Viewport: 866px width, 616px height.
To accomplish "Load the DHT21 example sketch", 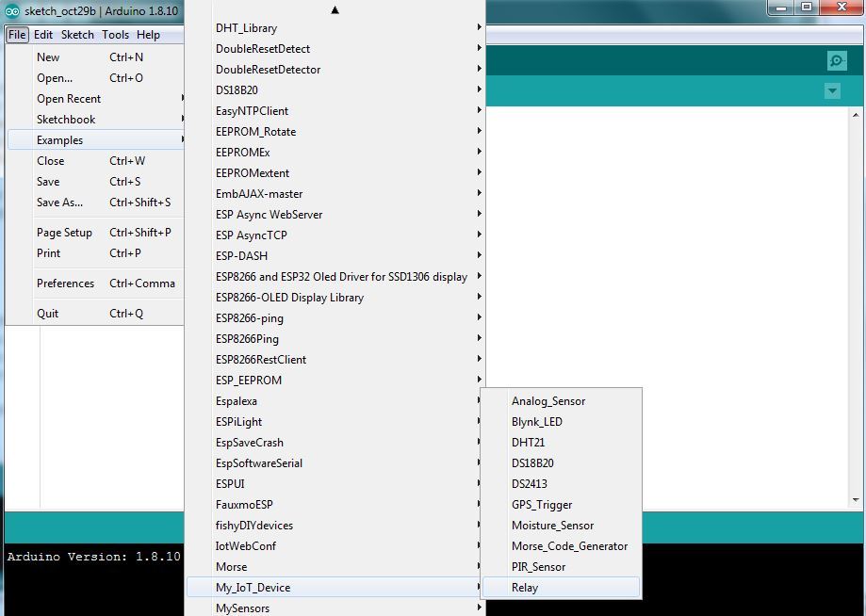I will click(x=561, y=442).
